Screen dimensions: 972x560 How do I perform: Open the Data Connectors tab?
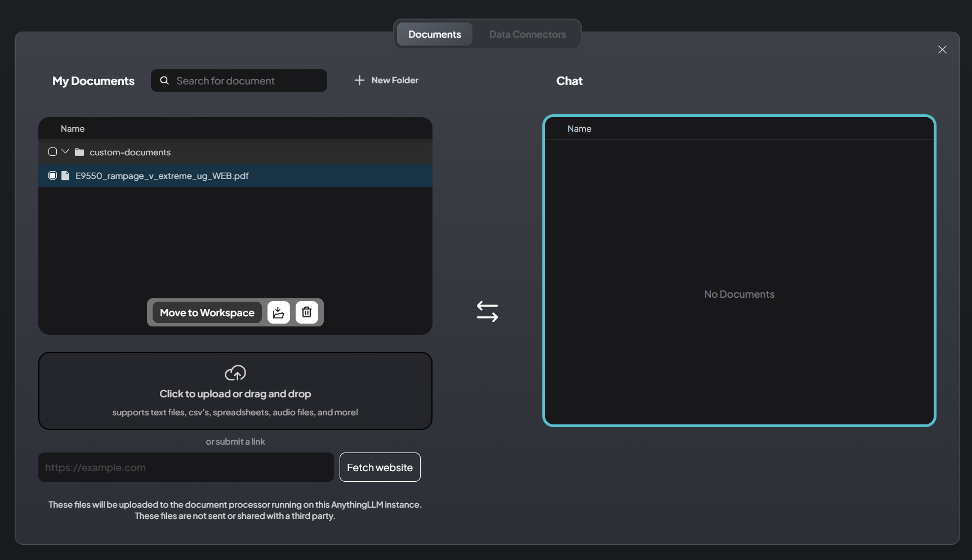(x=527, y=34)
